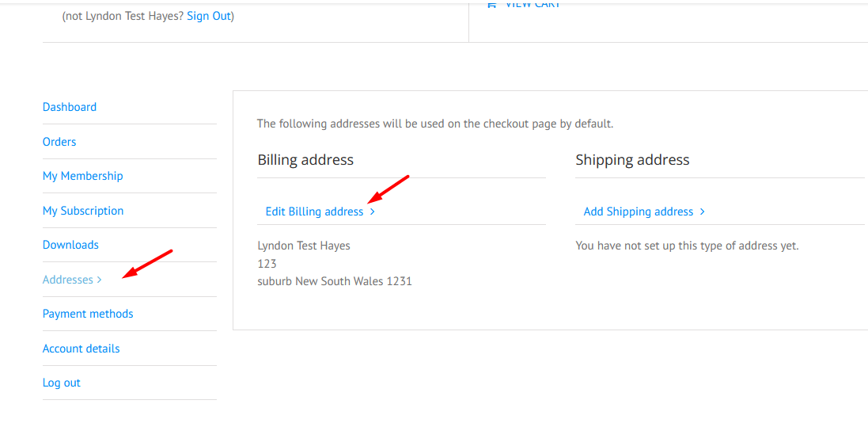Open the Orders page
Screen dimensions: 868x423
pos(59,142)
